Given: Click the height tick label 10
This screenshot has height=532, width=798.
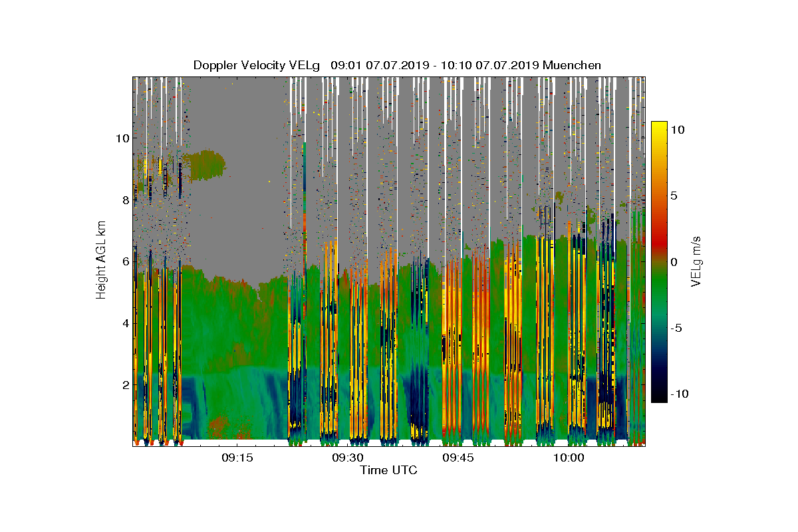Looking at the screenshot, I should 122,138.
